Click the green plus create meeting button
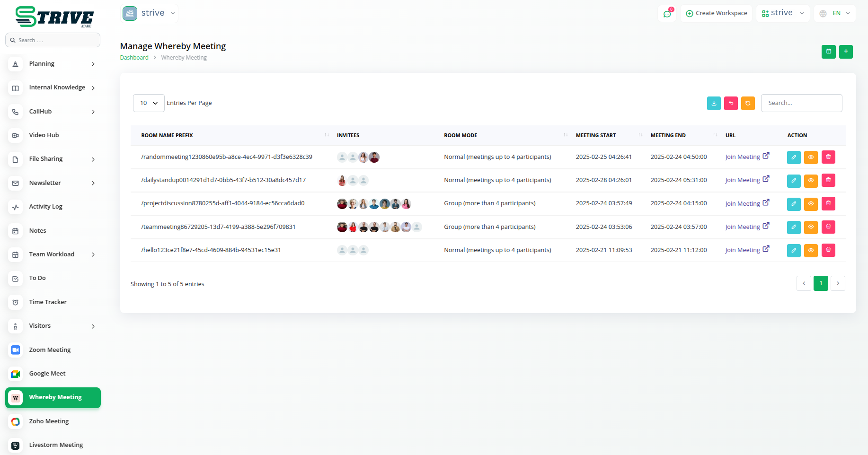The image size is (868, 455). [x=846, y=52]
